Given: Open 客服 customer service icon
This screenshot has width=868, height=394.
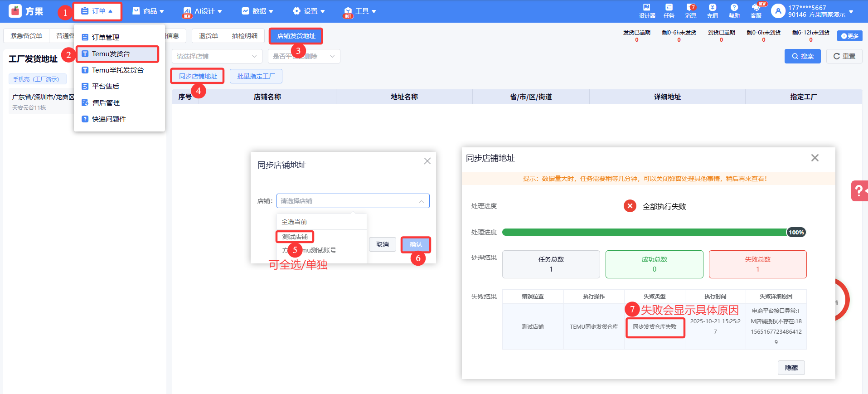Looking at the screenshot, I should 756,8.
